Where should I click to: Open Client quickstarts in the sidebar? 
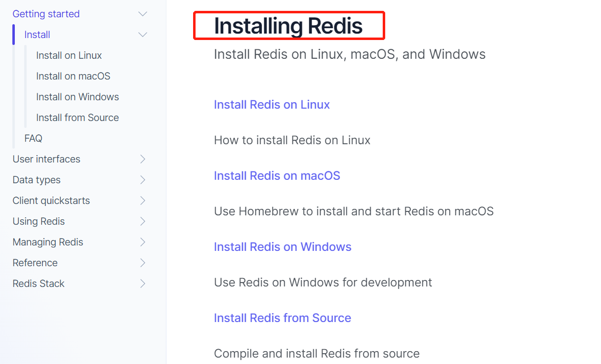51,201
